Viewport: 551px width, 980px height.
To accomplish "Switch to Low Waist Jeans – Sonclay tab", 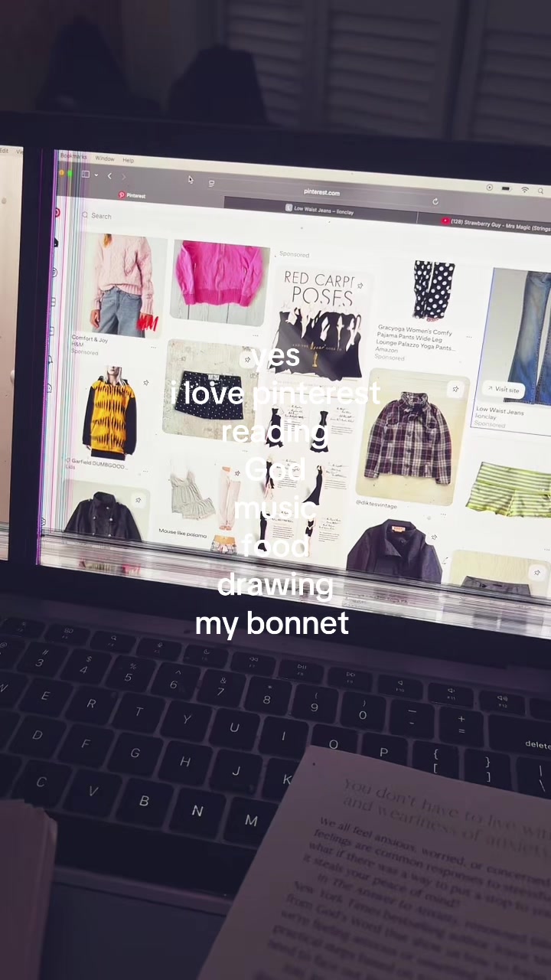I will 320,208.
